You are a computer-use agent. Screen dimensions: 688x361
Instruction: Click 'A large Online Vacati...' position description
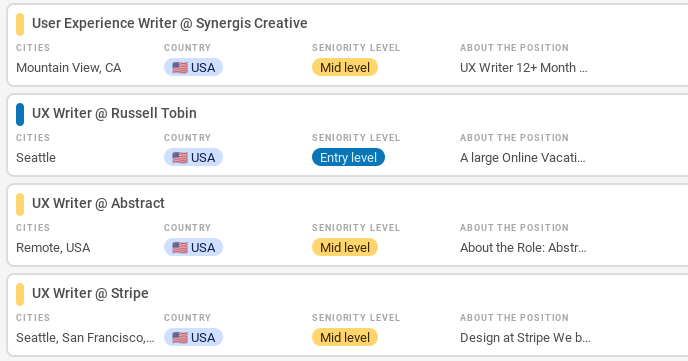(523, 157)
